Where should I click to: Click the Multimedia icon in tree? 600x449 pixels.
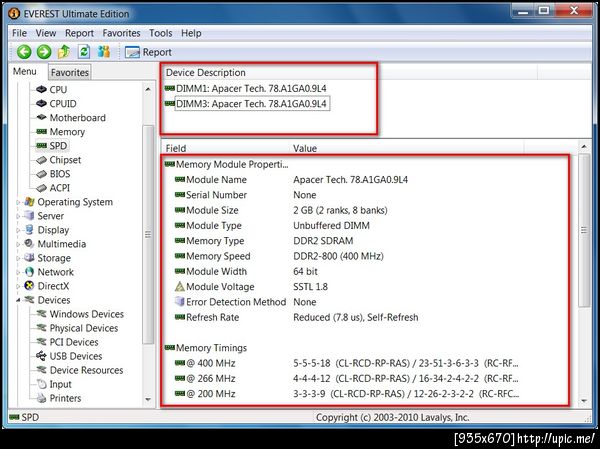[29, 244]
